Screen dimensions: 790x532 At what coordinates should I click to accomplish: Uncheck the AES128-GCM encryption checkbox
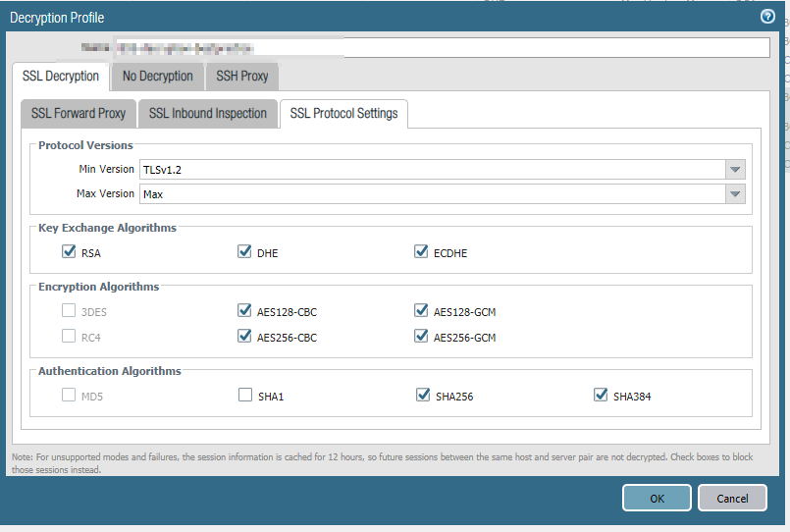421,310
